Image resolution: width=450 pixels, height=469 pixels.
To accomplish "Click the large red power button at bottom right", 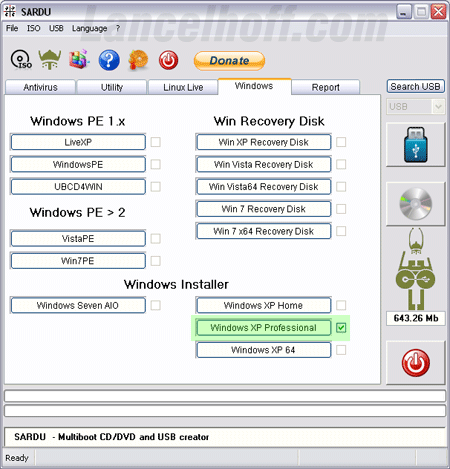I will pos(415,363).
